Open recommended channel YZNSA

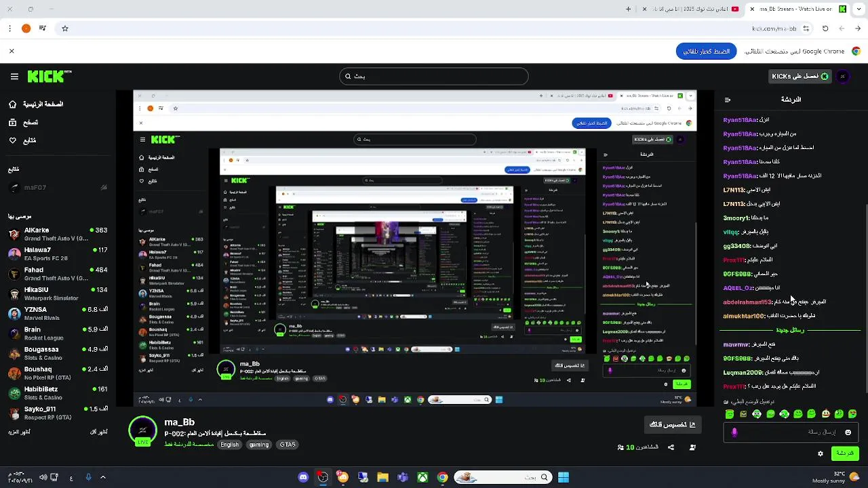click(58, 313)
